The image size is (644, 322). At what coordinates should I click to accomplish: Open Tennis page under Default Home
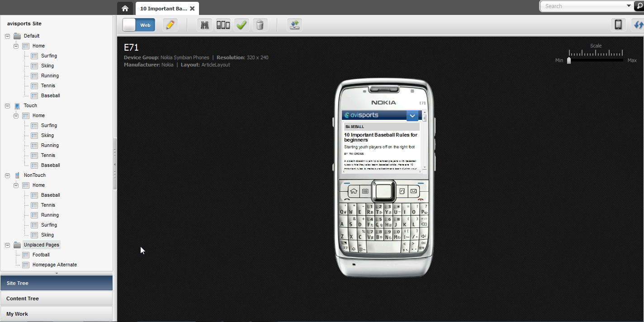point(48,85)
